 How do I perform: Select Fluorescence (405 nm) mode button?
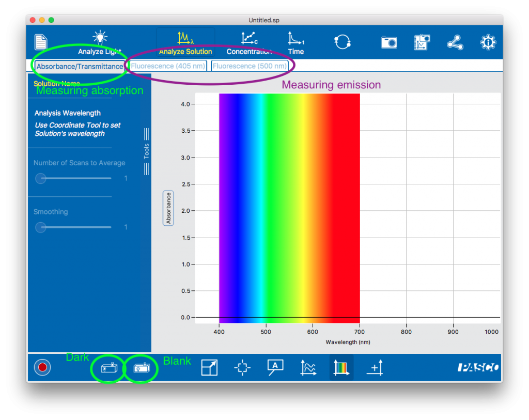point(168,66)
